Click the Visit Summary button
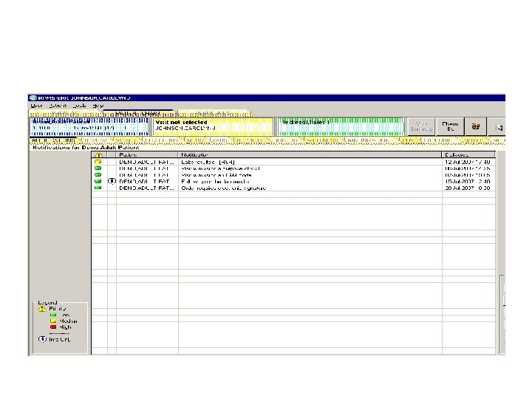This screenshot has width=532, height=399. pos(421,126)
